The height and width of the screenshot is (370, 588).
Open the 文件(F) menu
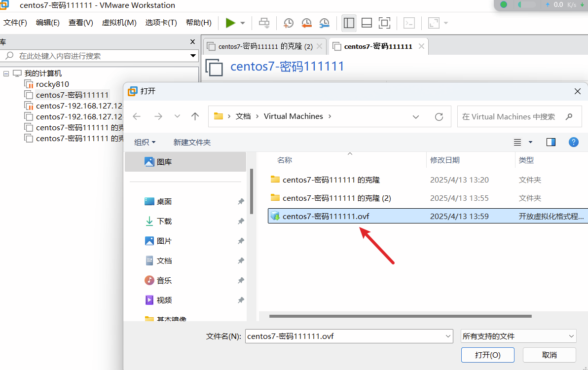click(x=15, y=23)
